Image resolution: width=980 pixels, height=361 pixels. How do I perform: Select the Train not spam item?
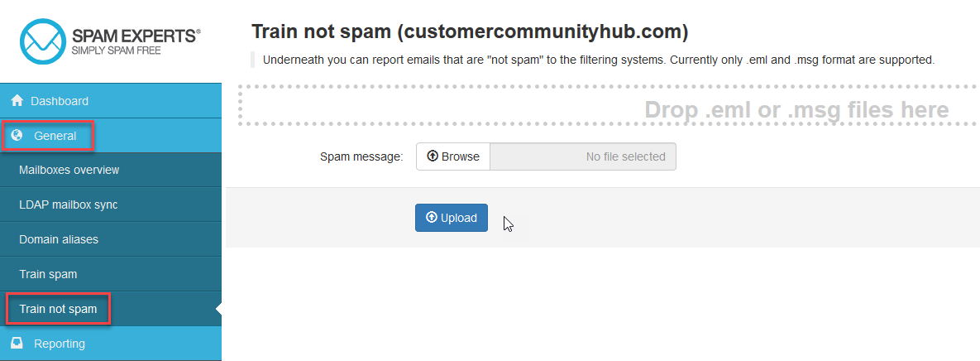[58, 309]
